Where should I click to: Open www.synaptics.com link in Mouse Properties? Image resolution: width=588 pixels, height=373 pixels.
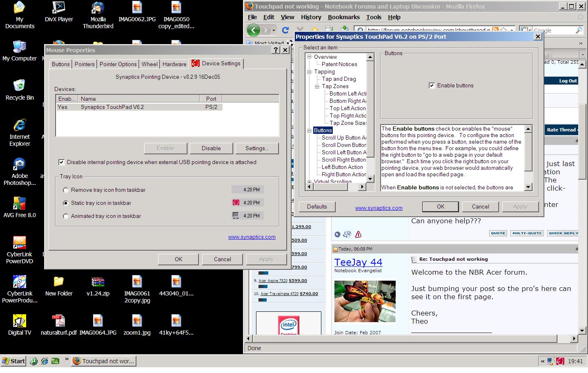point(252,237)
